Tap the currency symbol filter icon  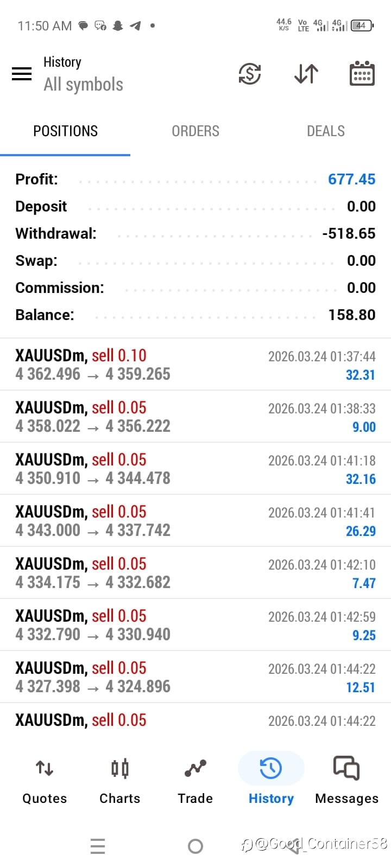click(250, 74)
